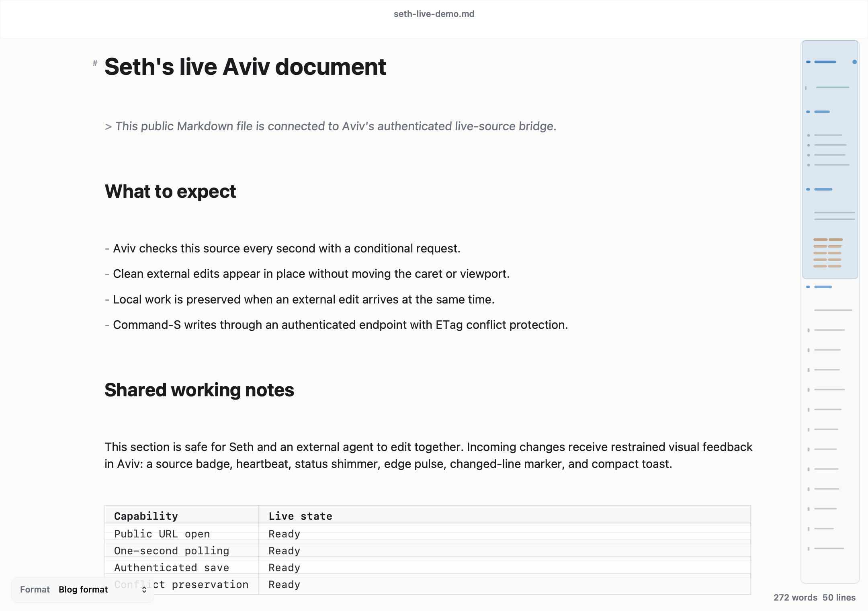Click the 'Format' label in bottom bar
Viewport: 868px width, 611px height.
35,590
